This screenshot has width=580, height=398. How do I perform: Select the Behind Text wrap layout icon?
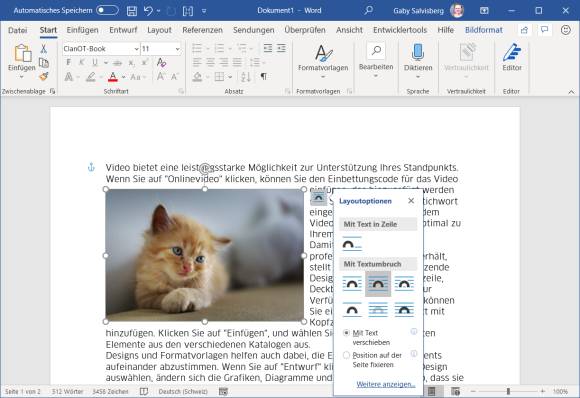[378, 310]
